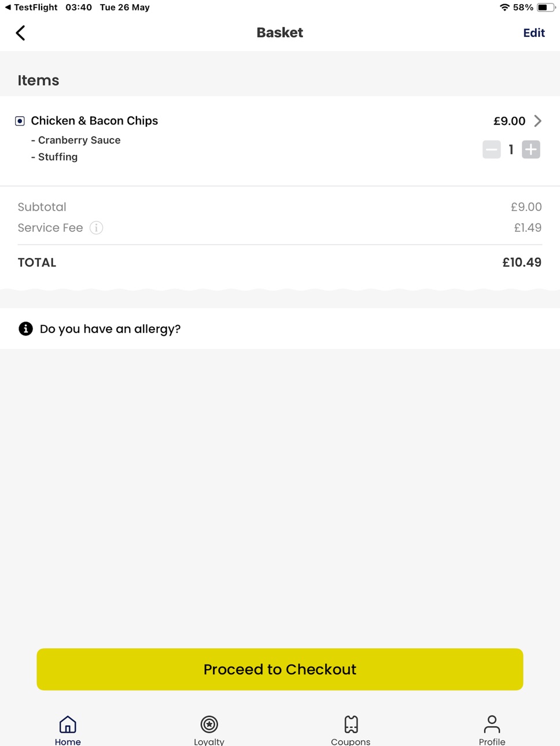
Task: Tap the Stuffing modifier line
Action: pos(54,157)
